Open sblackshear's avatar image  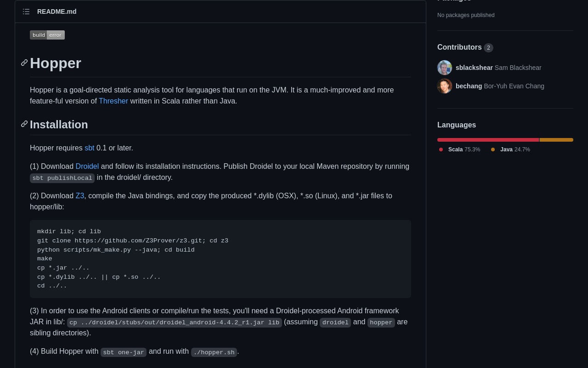tap(445, 68)
